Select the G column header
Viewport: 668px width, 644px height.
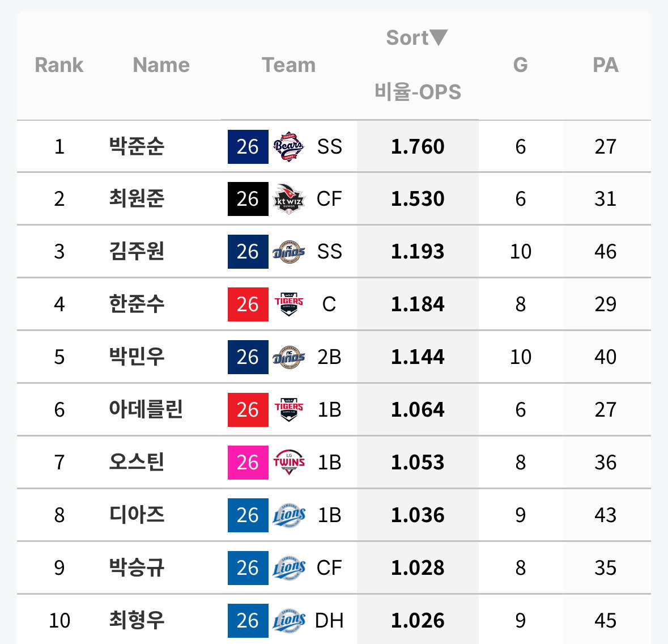coord(521,65)
